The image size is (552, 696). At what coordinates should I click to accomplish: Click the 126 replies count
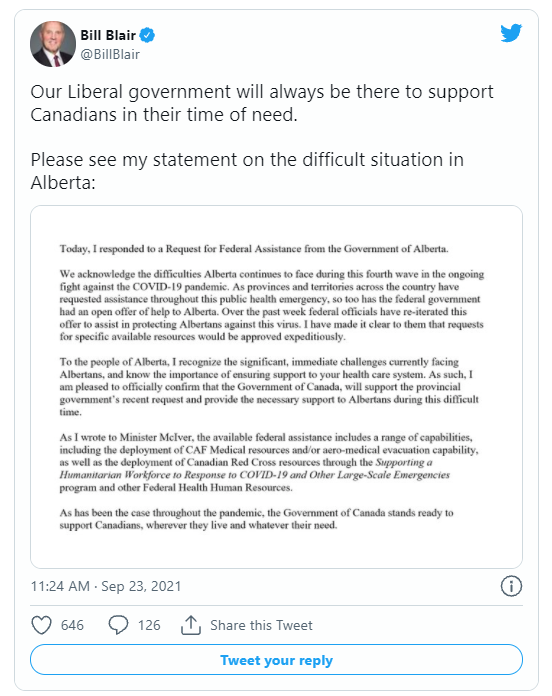pos(149,625)
